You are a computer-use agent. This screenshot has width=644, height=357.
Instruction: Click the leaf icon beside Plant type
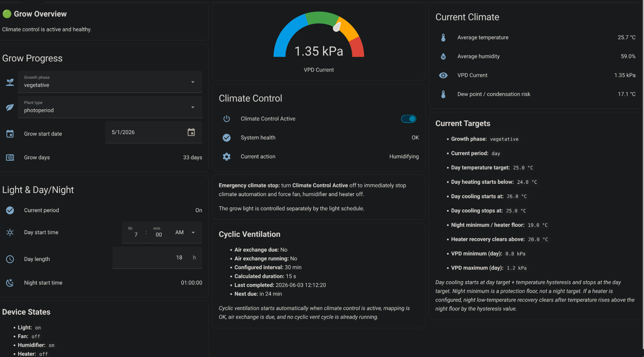pyautogui.click(x=10, y=107)
